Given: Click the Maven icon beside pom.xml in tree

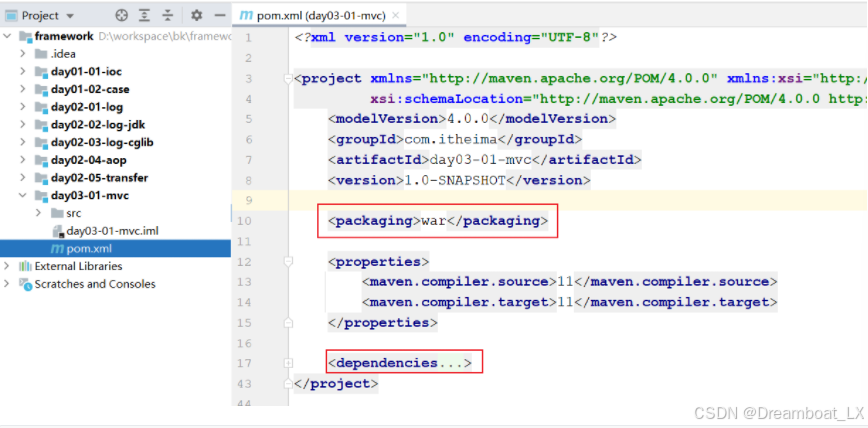Looking at the screenshot, I should (x=58, y=249).
